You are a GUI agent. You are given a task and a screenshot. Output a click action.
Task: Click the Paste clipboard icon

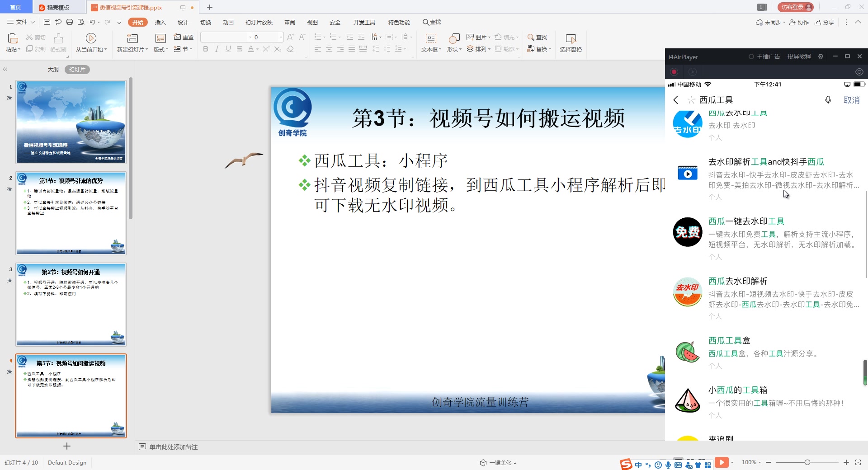(x=13, y=38)
